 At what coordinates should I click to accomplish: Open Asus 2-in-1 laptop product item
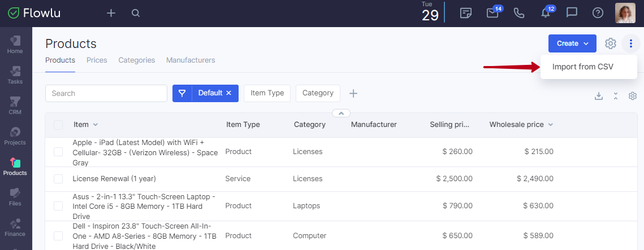pyautogui.click(x=144, y=206)
